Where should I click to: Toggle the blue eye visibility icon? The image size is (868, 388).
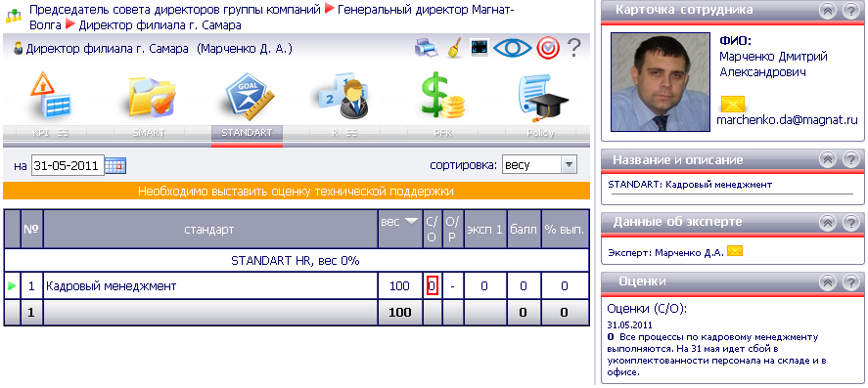click(513, 48)
